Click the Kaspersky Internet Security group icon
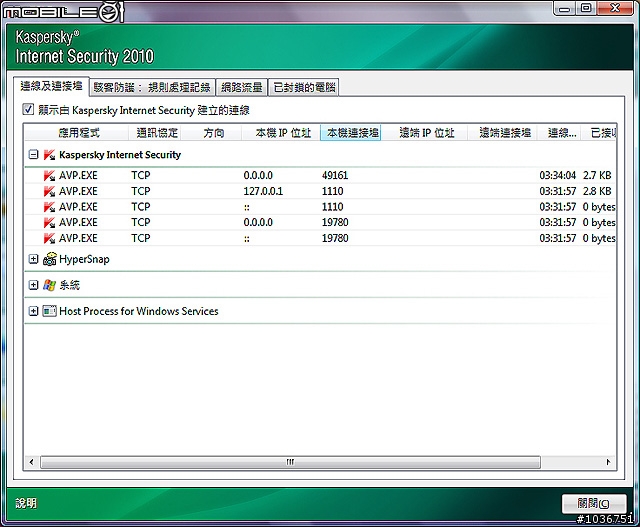Screen dimensions: 640x527 coord(49,155)
